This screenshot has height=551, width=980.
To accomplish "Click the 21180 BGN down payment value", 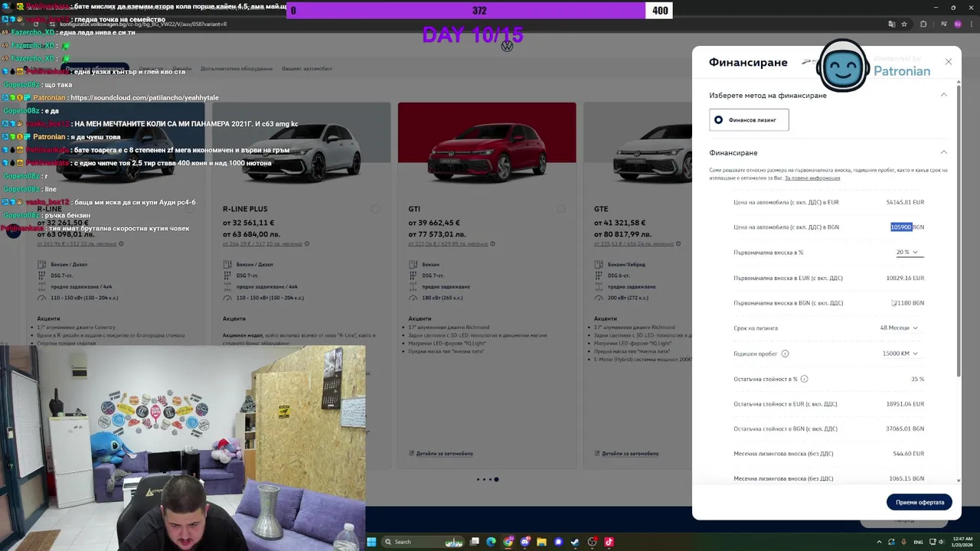I will [x=908, y=303].
